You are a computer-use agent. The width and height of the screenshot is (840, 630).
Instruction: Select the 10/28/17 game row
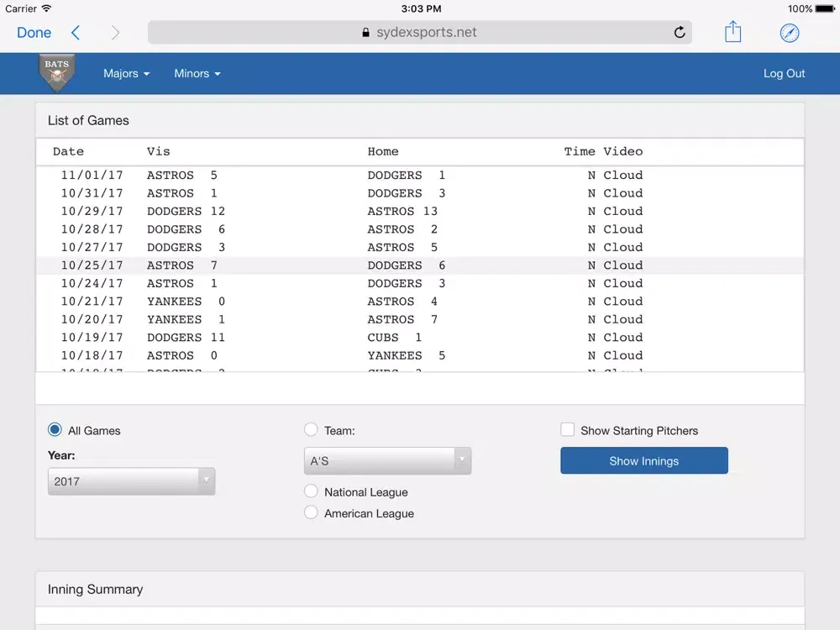[x=420, y=229]
